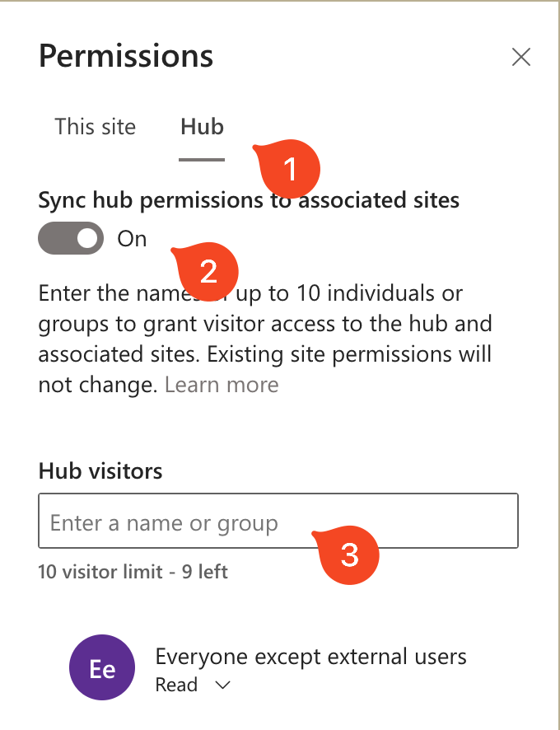
Task: Select the Everyone except external users entry
Action: coord(310,657)
